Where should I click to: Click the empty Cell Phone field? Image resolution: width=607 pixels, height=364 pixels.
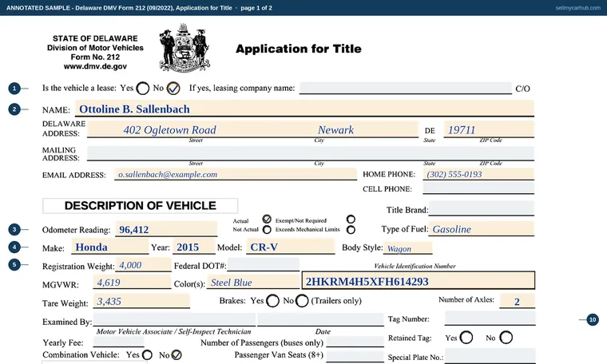tap(478, 188)
